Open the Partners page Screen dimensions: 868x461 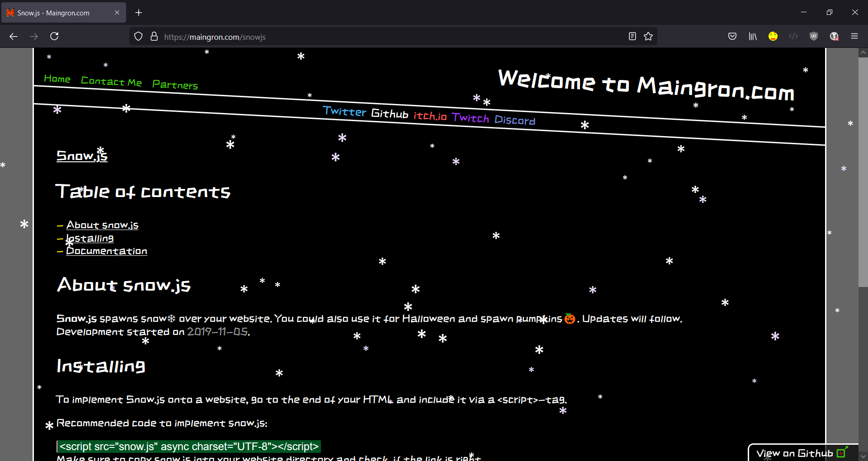175,85
